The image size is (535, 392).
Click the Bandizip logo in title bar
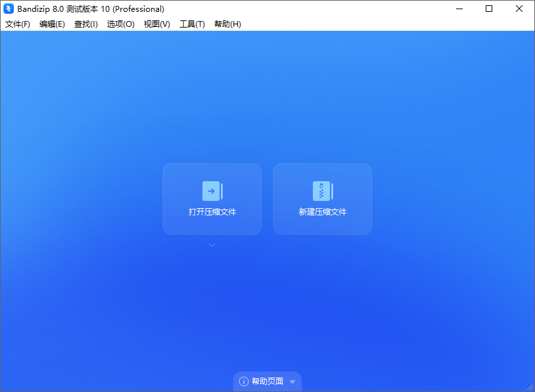pyautogui.click(x=9, y=9)
